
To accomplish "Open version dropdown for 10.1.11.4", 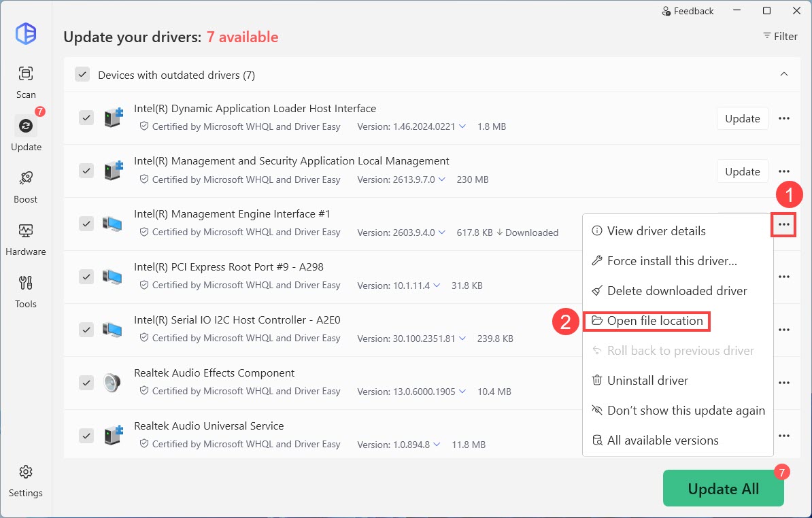I will [x=437, y=286].
